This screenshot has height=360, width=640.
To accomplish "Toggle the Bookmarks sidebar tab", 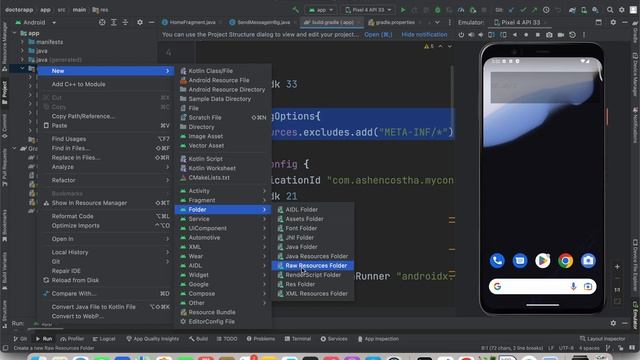I will 4,226.
